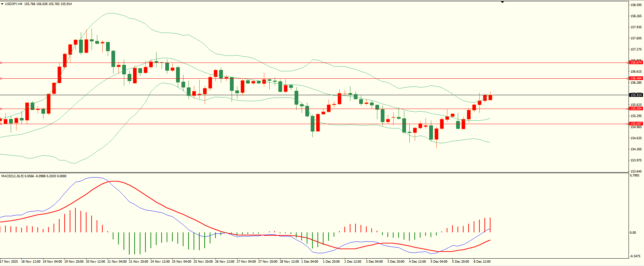This screenshot has width=644, height=266.
Task: Click left anchor handle of the 155.057 line
Action: (1, 124)
